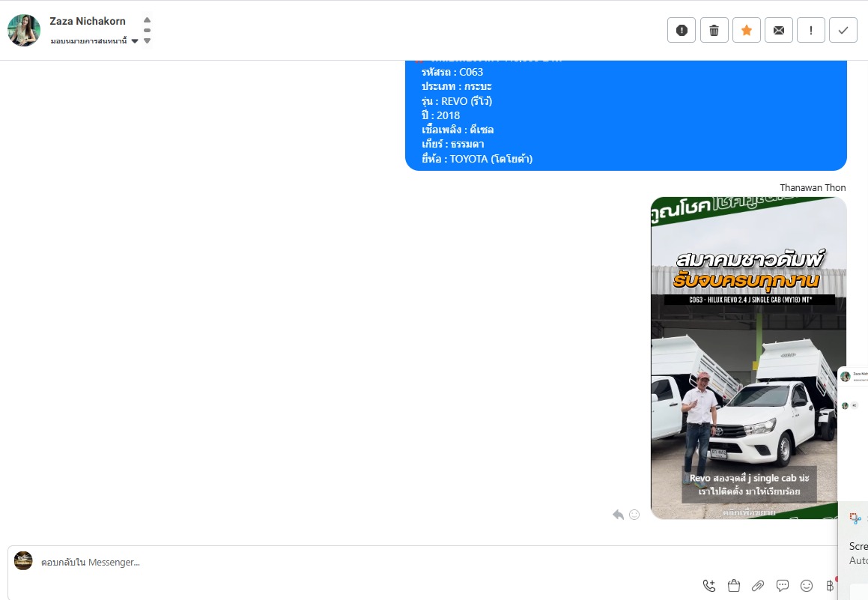868x600 pixels.
Task: Flag conversation with plain exclamation mark button
Action: (811, 30)
